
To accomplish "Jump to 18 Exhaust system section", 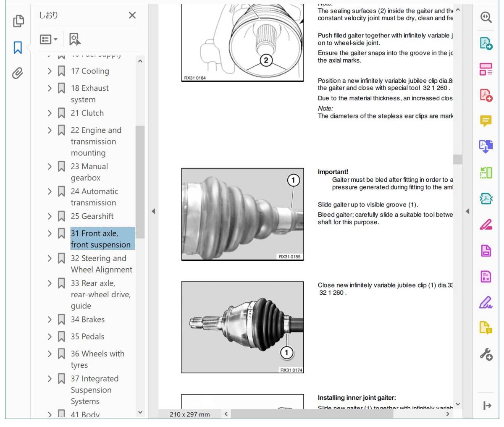I will 90,94.
